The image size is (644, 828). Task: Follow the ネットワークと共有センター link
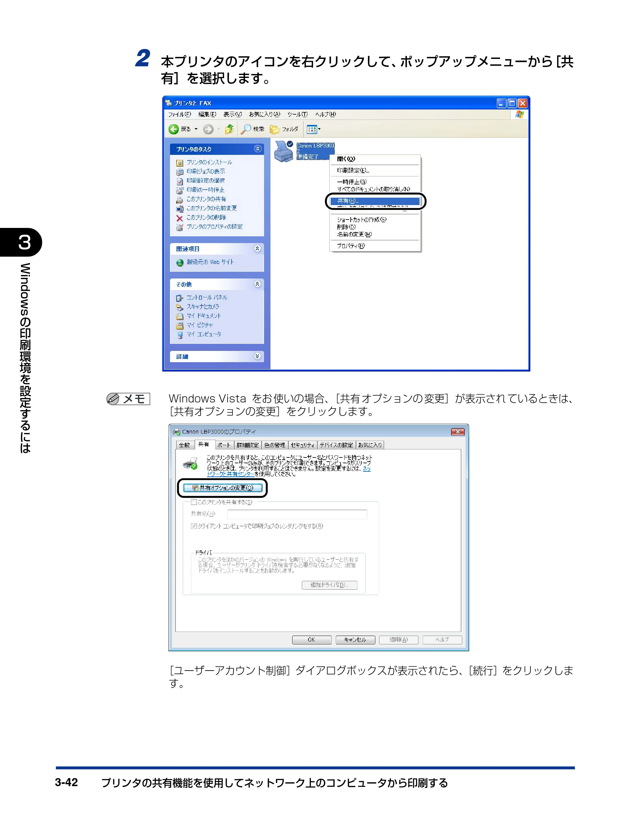coord(231,474)
